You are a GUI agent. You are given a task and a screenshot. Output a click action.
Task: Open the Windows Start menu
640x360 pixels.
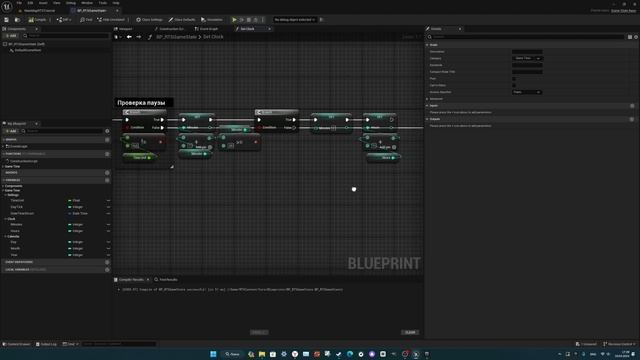coord(213,354)
